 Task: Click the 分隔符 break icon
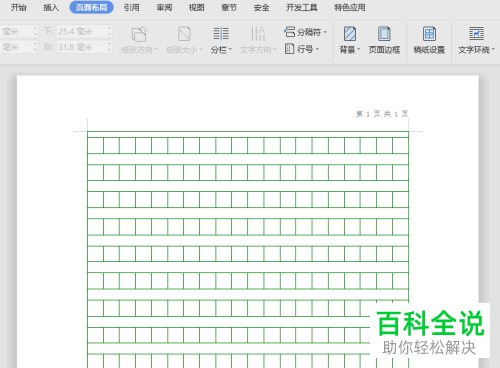[x=290, y=32]
